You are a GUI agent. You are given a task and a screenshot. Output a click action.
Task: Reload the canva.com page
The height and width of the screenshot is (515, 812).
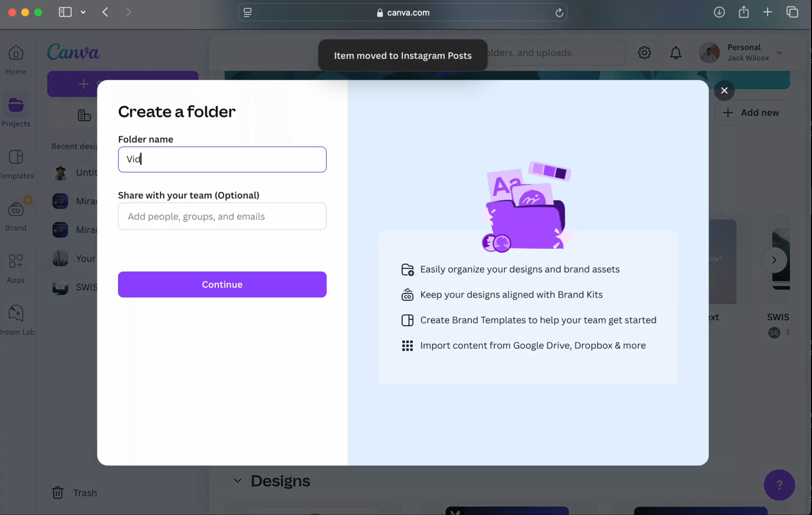click(559, 12)
